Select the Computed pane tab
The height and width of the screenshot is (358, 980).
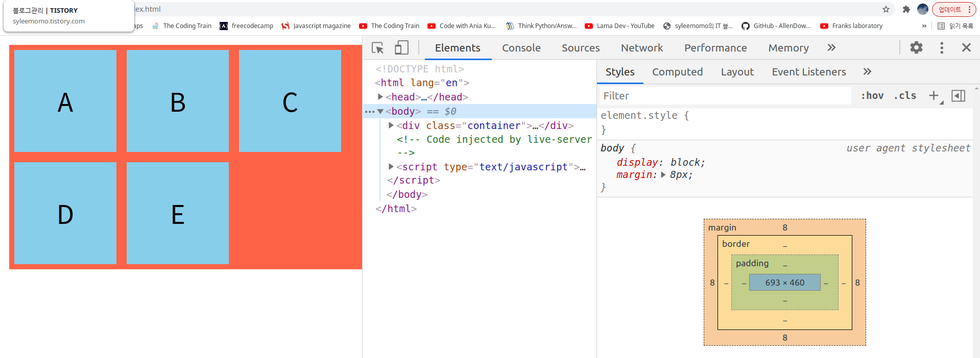677,72
